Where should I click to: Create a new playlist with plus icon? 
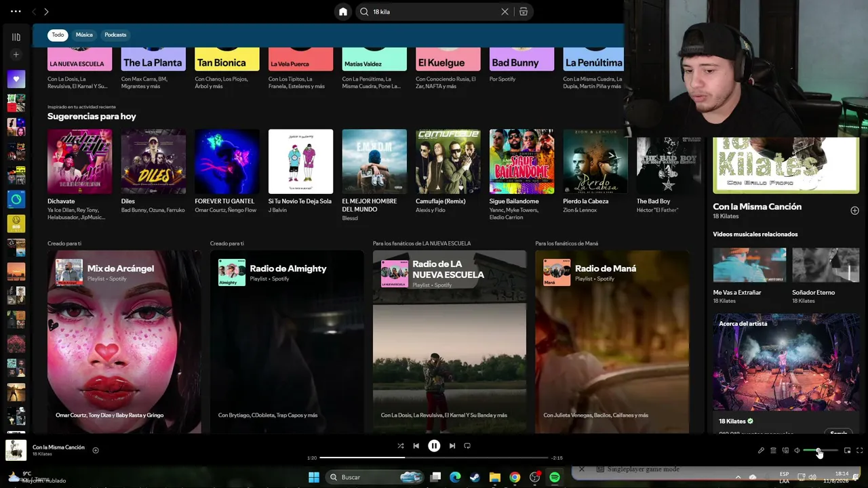(16, 55)
